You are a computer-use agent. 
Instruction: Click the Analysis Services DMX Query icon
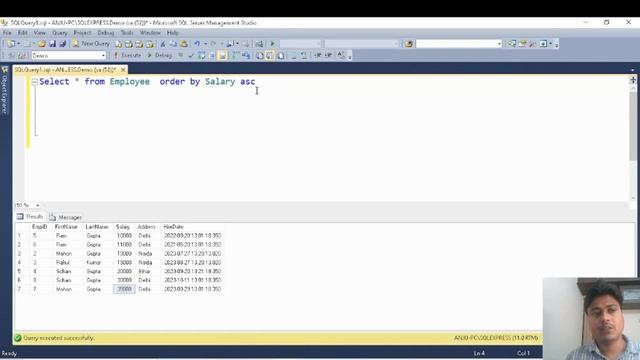[x=139, y=44]
